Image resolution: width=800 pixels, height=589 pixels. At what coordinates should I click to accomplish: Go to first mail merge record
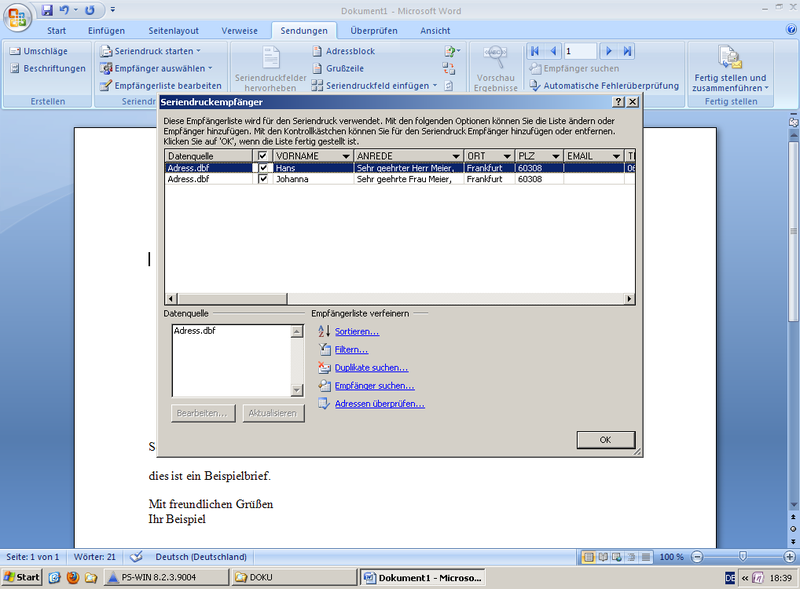coord(535,51)
